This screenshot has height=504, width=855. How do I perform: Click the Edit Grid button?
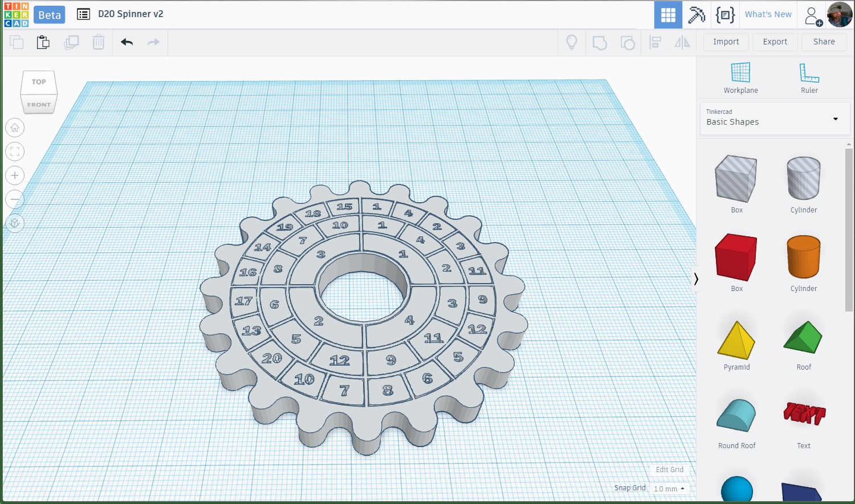pos(669,470)
